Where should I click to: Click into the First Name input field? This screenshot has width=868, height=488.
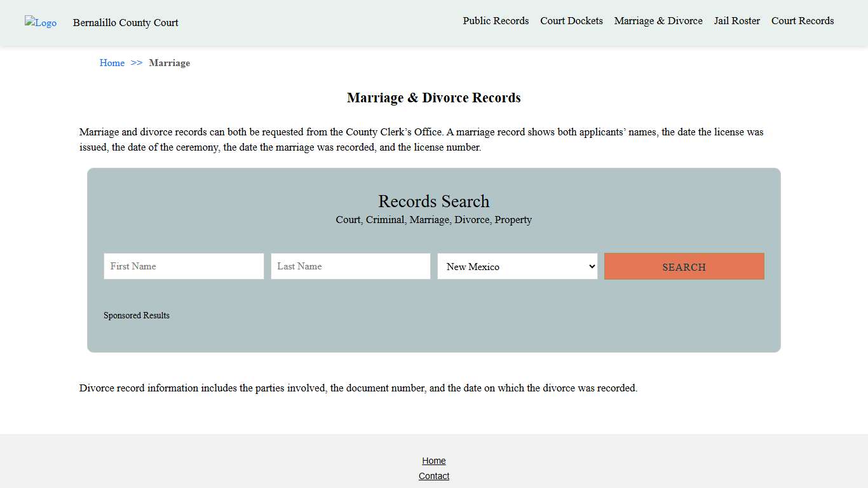[x=183, y=266]
